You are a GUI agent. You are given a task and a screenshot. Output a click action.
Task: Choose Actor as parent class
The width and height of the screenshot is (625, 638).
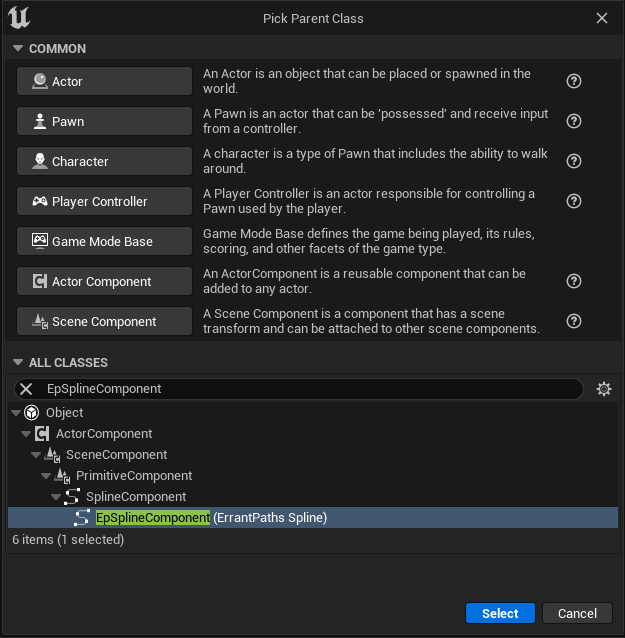(104, 81)
